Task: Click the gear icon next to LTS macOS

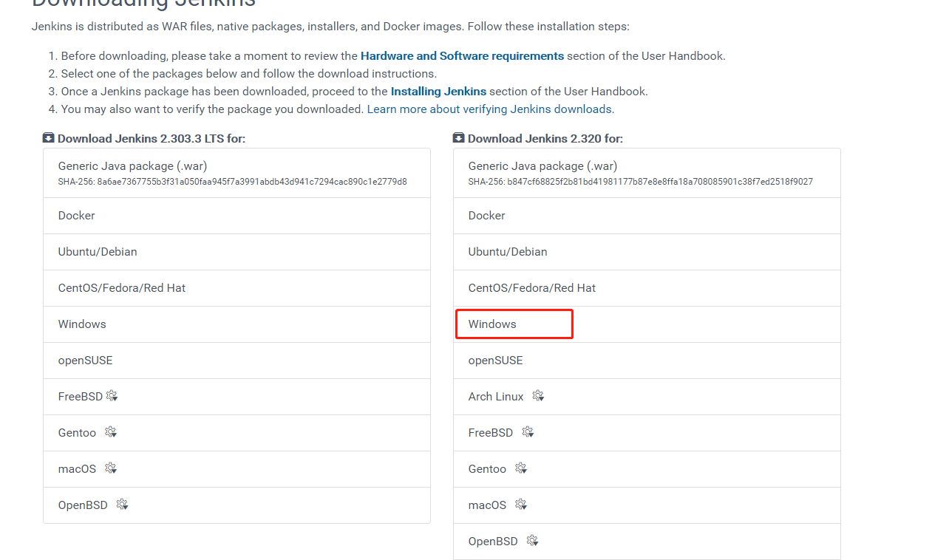Action: [111, 468]
